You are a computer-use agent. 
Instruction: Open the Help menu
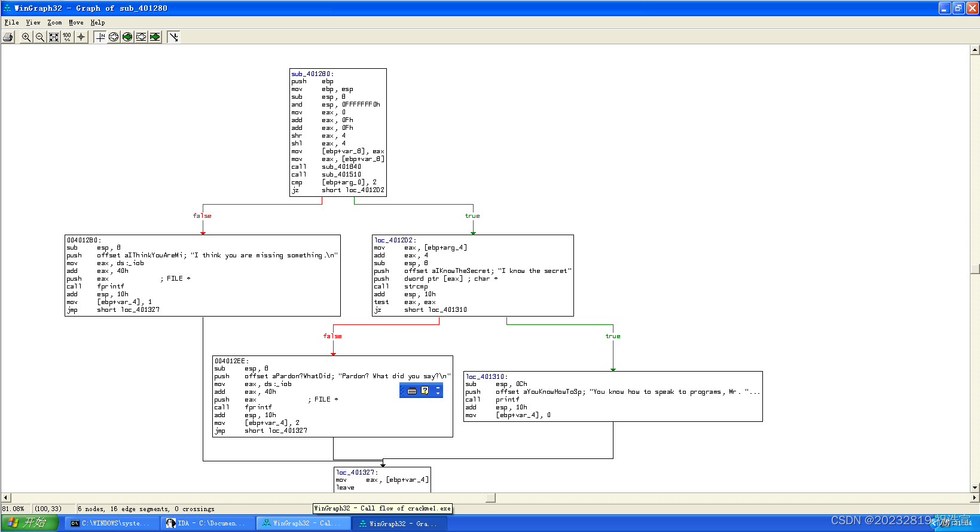pos(97,22)
